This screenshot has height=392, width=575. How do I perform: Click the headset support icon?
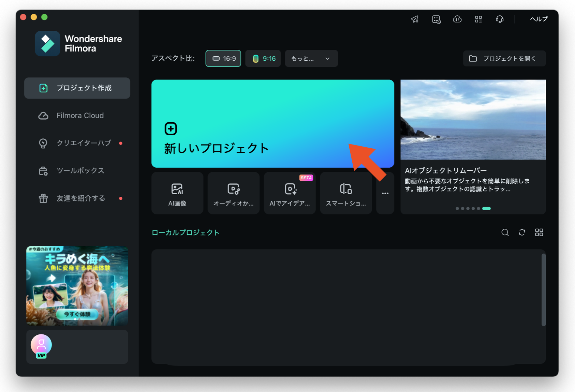499,19
